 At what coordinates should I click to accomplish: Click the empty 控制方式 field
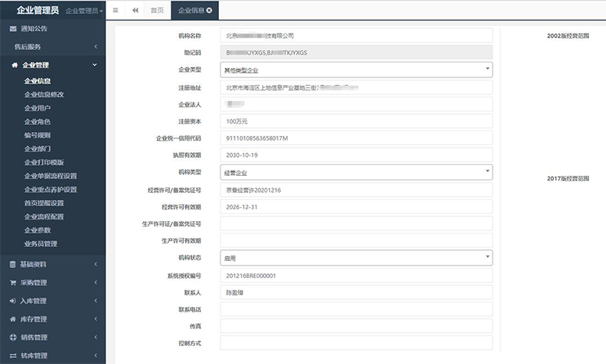coord(357,343)
